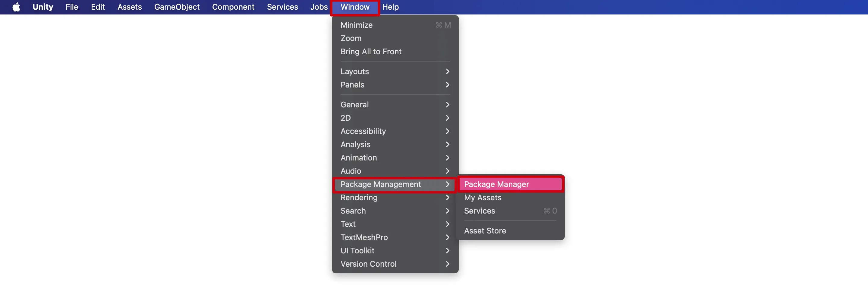Expand the Audio submenu

point(395,171)
